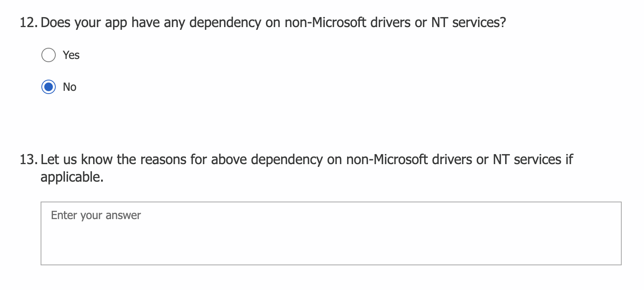Click the word "applicable." under question 13
Screen dimensions: 644x290
tap(72, 177)
